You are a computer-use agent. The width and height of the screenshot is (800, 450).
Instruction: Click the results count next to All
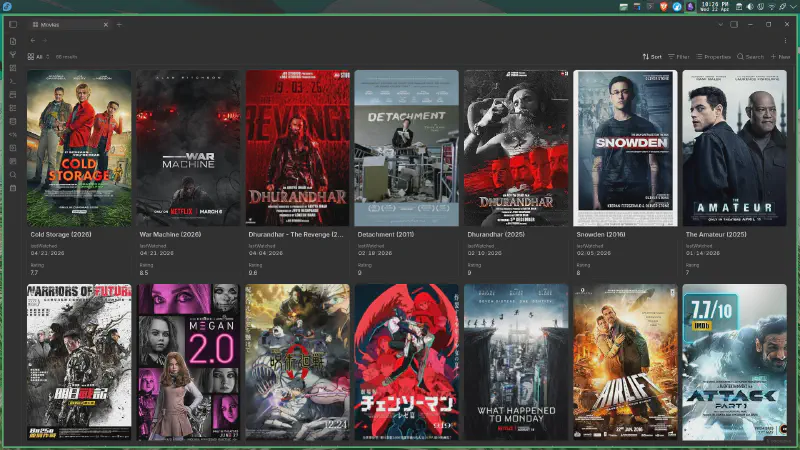pyautogui.click(x=66, y=57)
